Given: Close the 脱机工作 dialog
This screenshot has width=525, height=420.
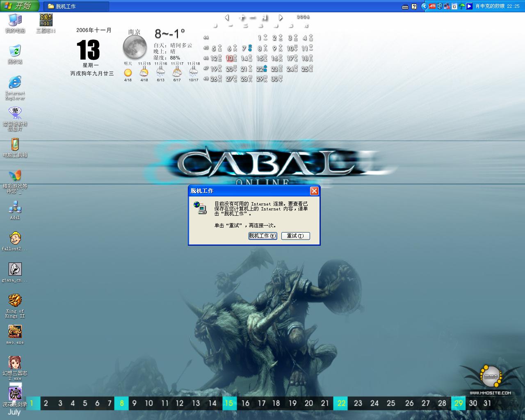Looking at the screenshot, I should tap(314, 191).
